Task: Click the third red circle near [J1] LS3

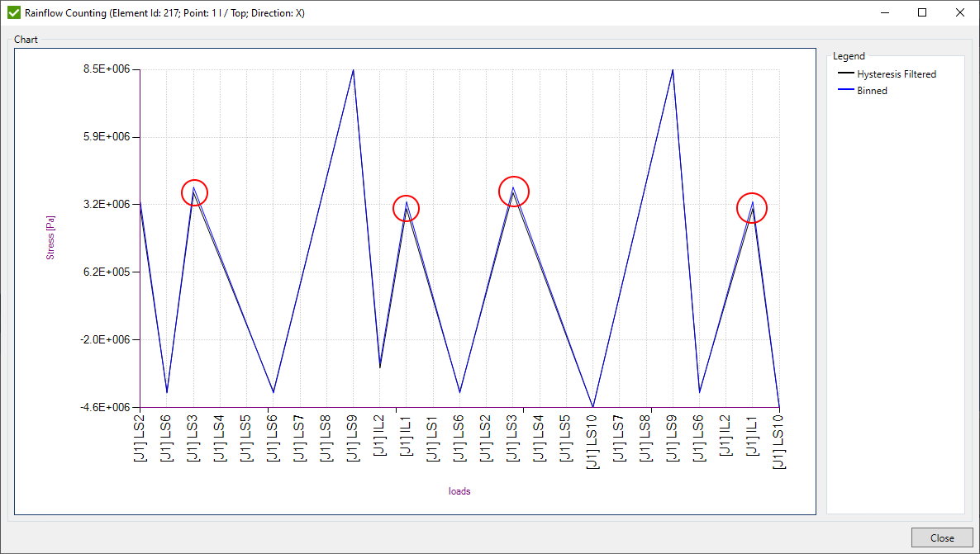Action: click(x=513, y=191)
